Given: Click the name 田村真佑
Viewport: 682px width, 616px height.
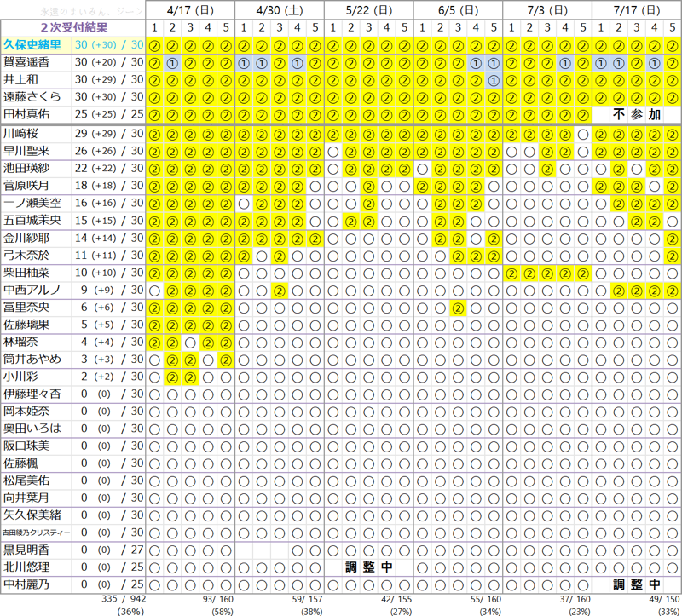Looking at the screenshot, I should click(26, 114).
